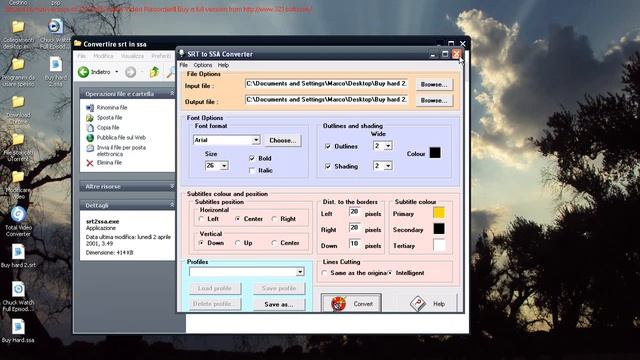Open the Shading width dropdown
640x360 pixels.
pos(388,166)
